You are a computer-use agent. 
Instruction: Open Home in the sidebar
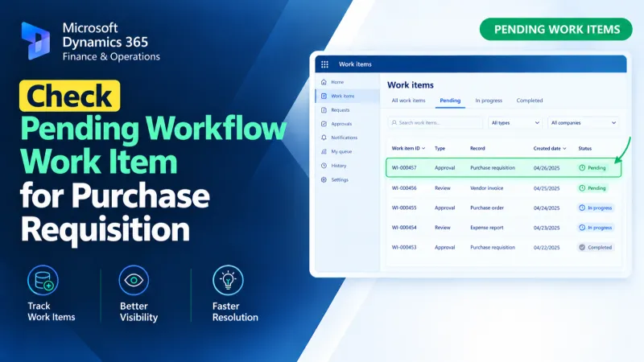(x=348, y=82)
